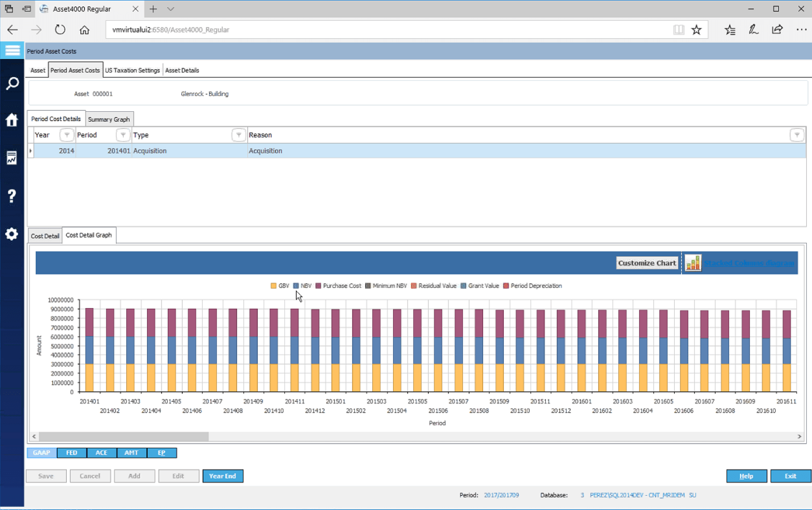Click the chart horizontal scrollbar thumb

point(124,436)
